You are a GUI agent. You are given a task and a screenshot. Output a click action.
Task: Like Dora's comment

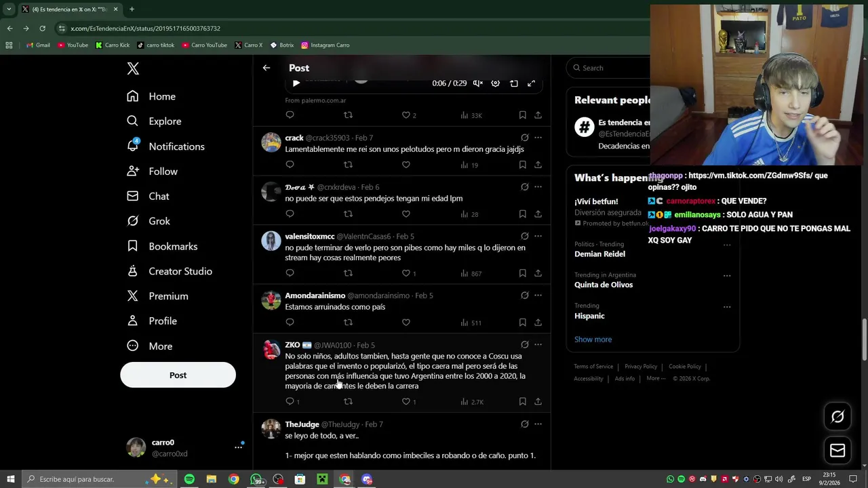point(406,214)
